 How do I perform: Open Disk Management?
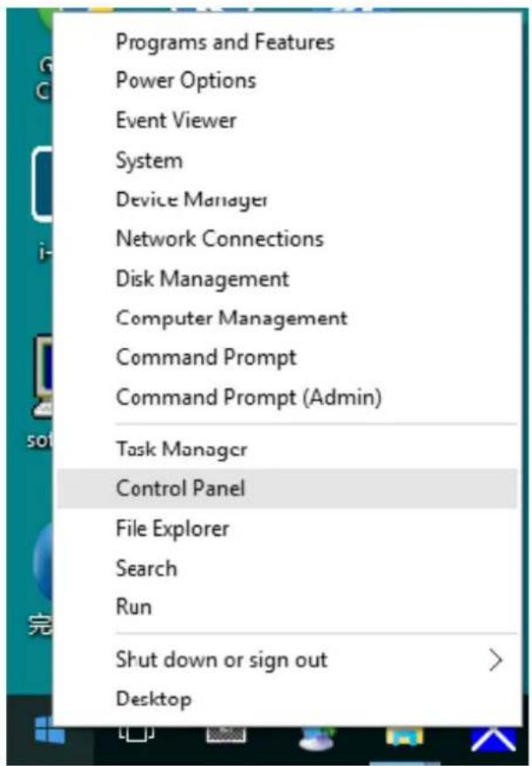point(202,278)
